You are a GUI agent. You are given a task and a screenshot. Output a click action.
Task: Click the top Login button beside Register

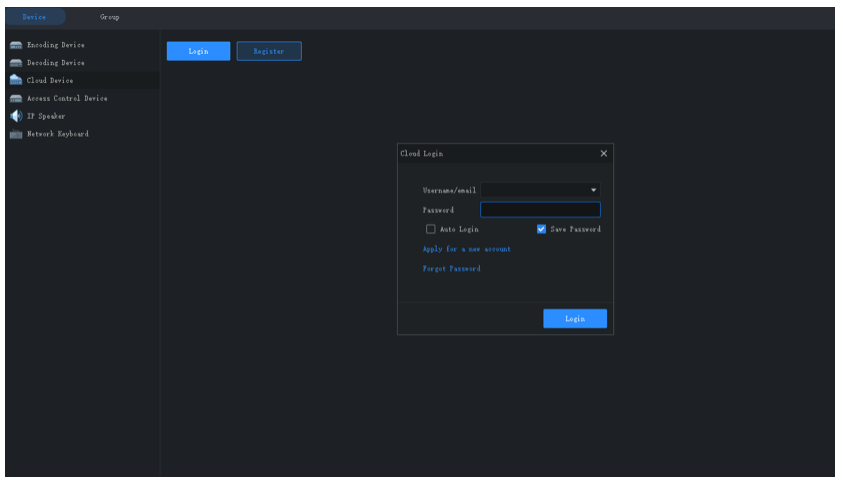coord(198,51)
